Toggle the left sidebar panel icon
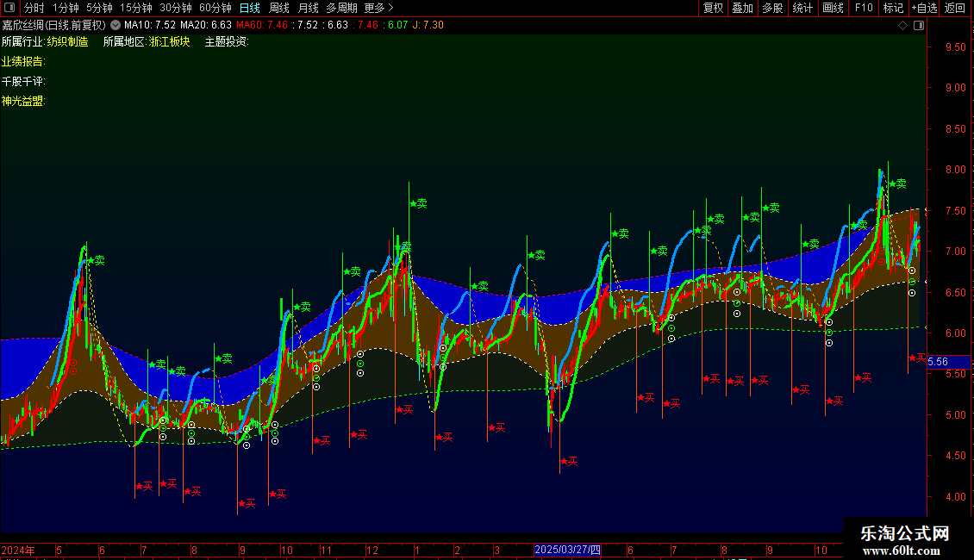This screenshot has height=560, width=974. tap(9, 8)
